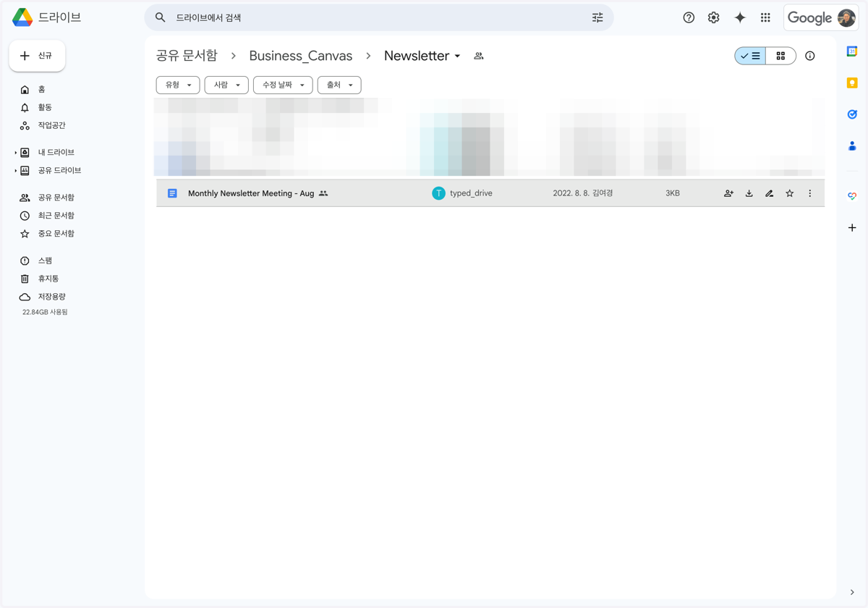Star the Monthly Newsletter Meeting - Aug file

[789, 193]
